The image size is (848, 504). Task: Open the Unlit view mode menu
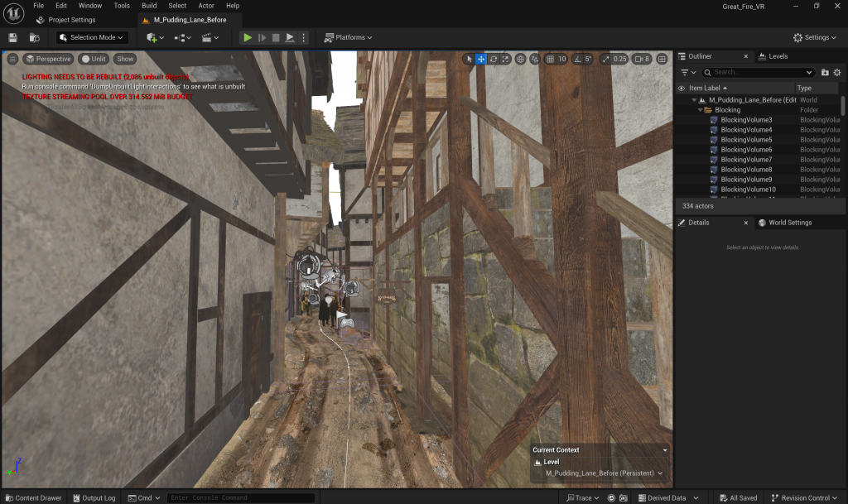tap(94, 59)
